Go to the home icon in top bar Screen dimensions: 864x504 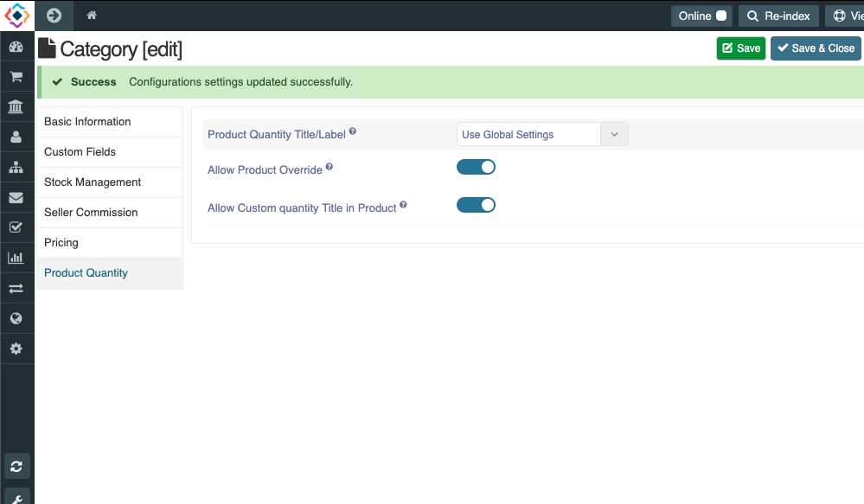92,16
